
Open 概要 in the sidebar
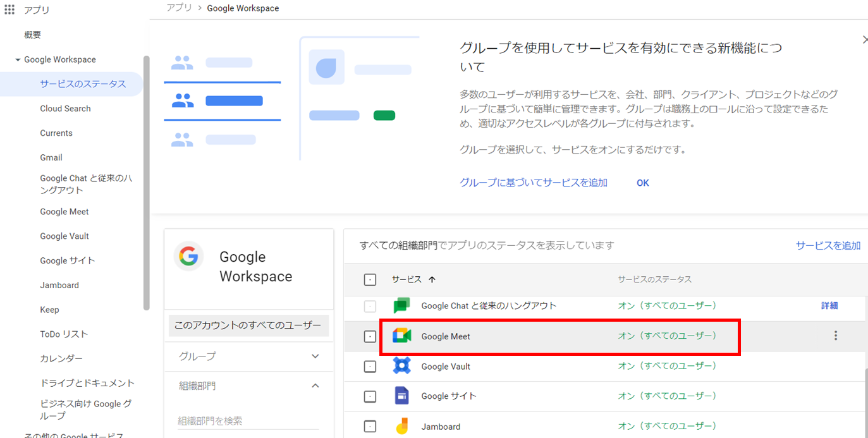coord(33,35)
